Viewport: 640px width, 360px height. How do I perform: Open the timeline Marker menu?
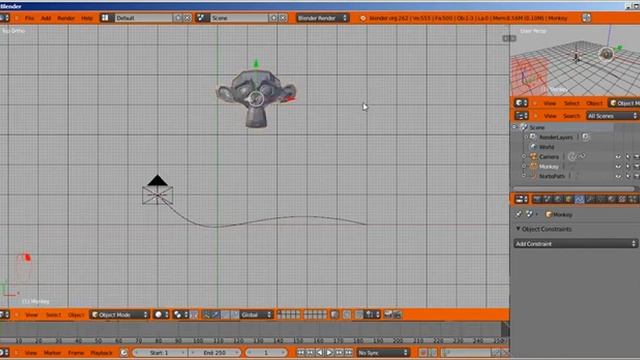pos(52,353)
